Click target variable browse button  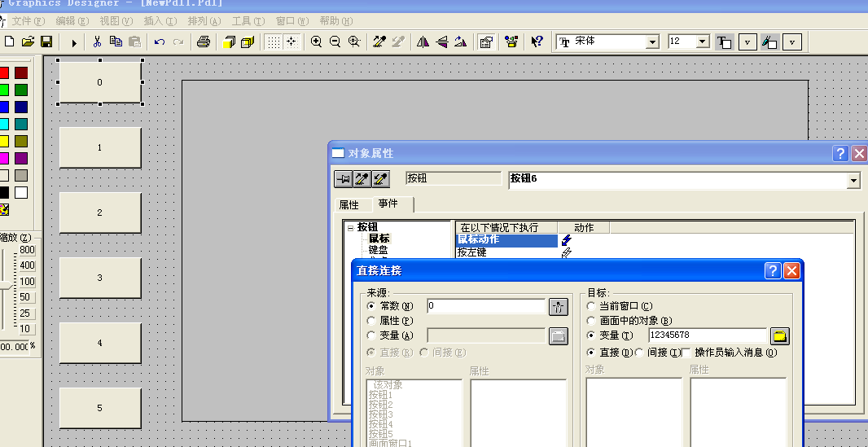pos(779,335)
